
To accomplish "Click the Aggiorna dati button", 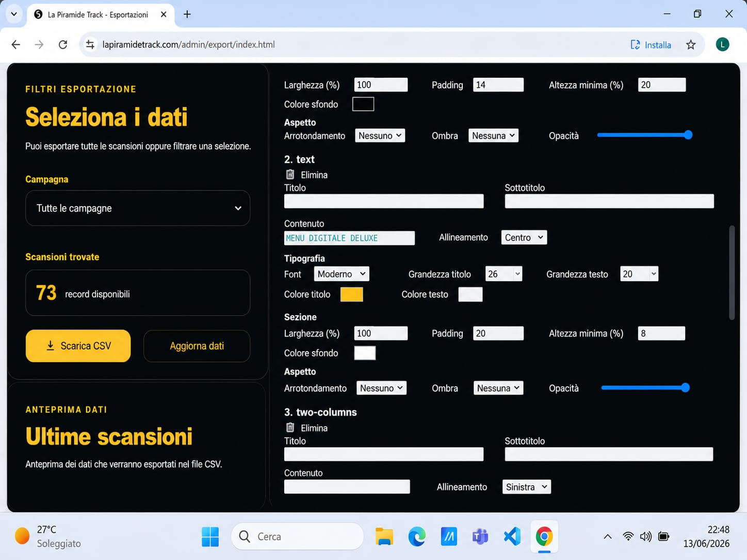I will tap(197, 346).
